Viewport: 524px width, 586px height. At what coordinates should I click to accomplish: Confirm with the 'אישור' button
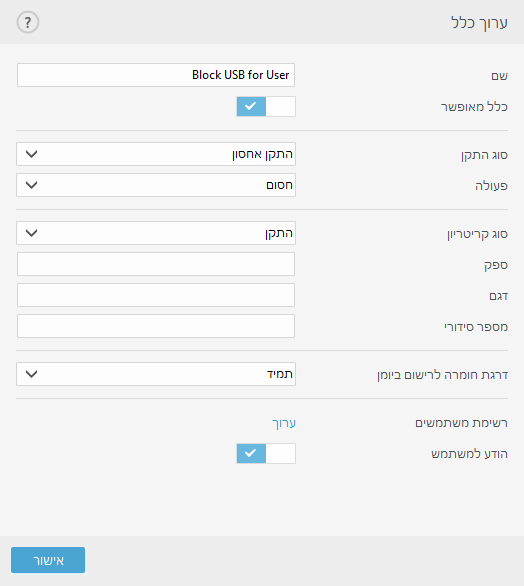tap(48, 560)
